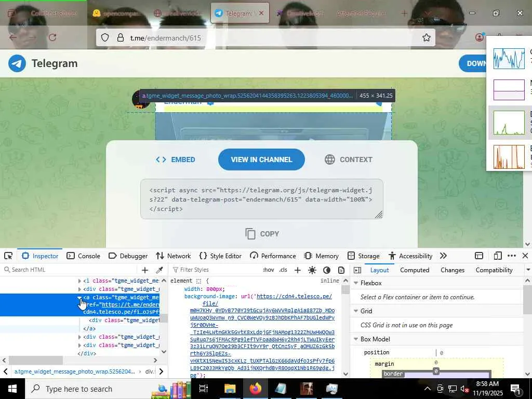Image resolution: width=532 pixels, height=399 pixels.
Task: Change devtools dock position icon
Action: point(479,256)
